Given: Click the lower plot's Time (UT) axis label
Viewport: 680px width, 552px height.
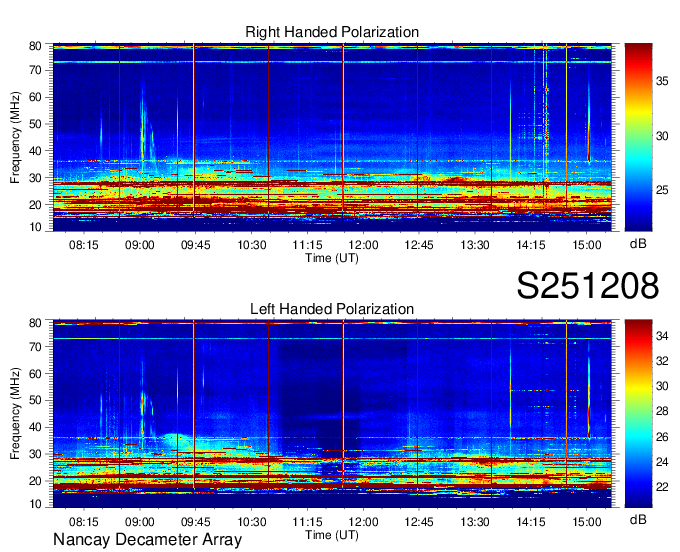Looking at the screenshot, I should tap(331, 534).
